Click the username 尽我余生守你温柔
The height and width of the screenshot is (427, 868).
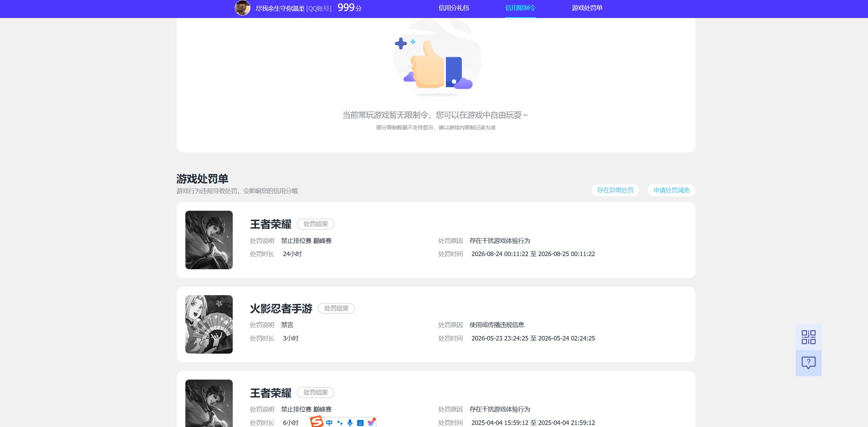click(280, 9)
